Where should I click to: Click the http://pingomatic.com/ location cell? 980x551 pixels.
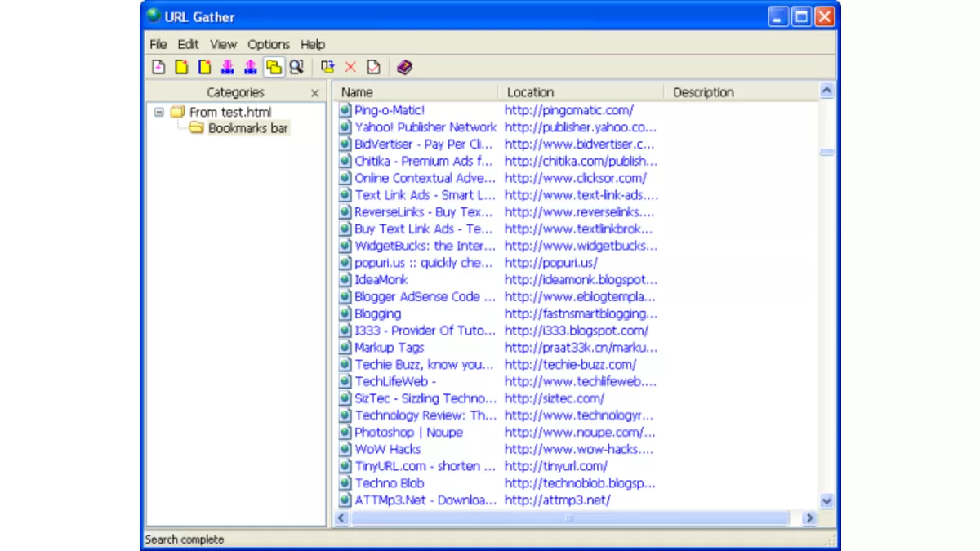(x=568, y=109)
